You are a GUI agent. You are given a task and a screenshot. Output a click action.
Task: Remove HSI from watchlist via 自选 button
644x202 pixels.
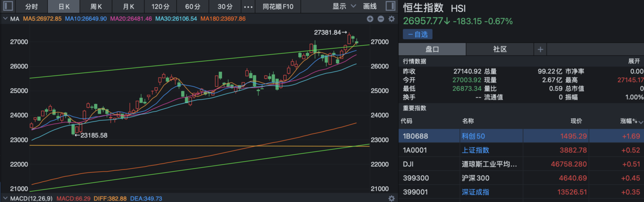(417, 34)
